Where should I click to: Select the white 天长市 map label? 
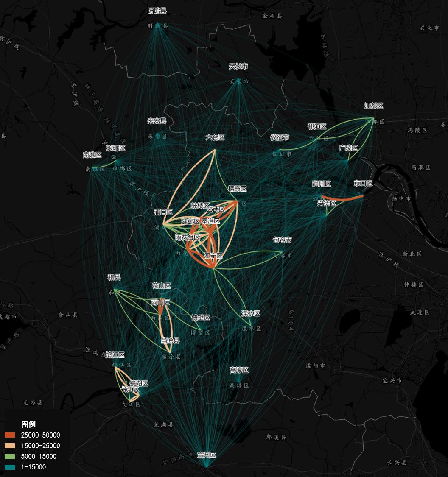click(x=238, y=66)
